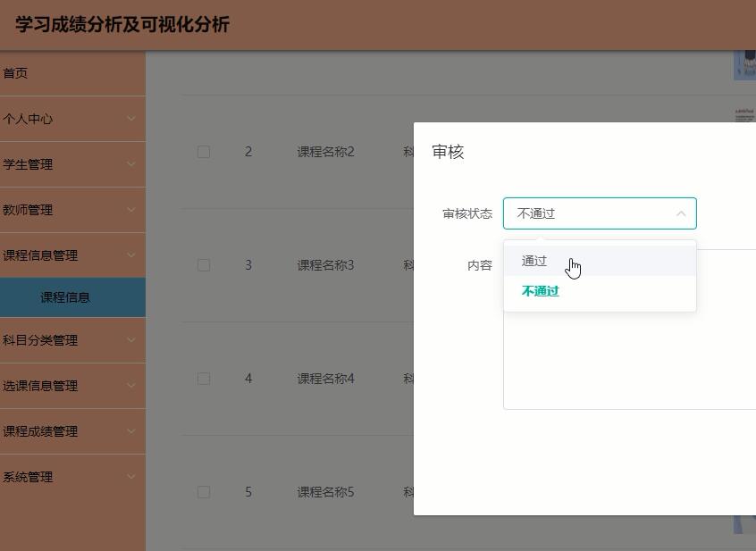Expand the 个人中心 sidebar menu
The width and height of the screenshot is (756, 551).
72,118
